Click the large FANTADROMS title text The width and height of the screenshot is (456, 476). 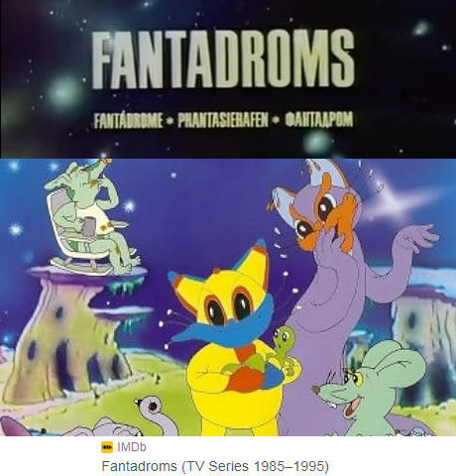point(223,59)
